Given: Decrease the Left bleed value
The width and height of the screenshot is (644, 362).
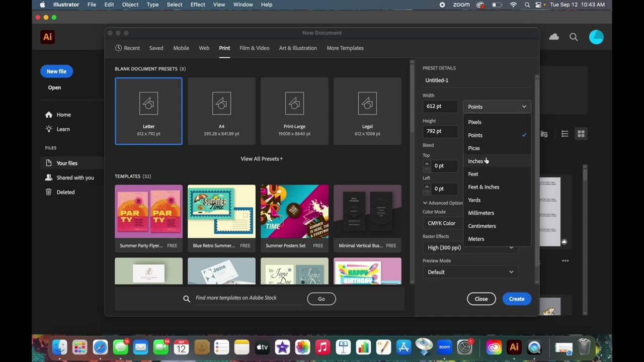Looking at the screenshot, I should click(x=427, y=192).
